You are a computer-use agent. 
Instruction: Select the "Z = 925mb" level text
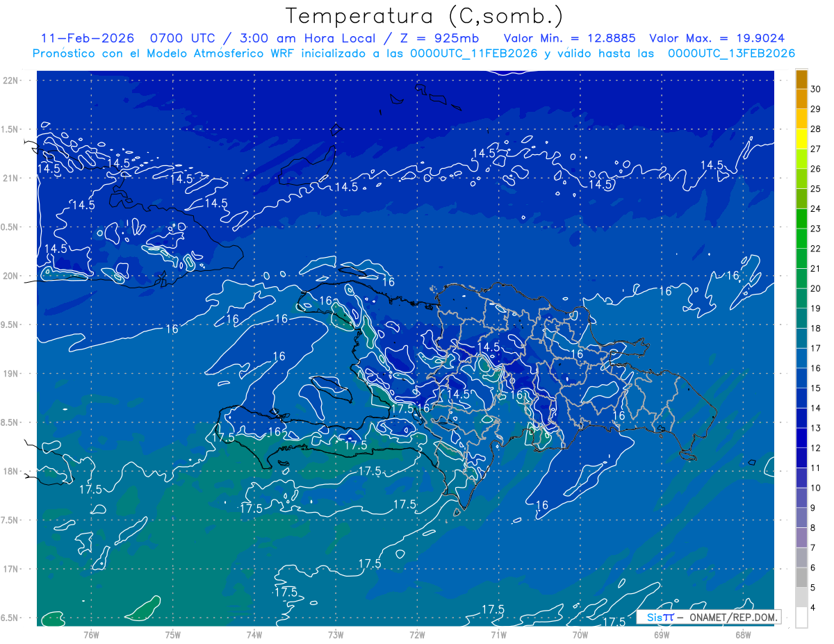click(440, 38)
